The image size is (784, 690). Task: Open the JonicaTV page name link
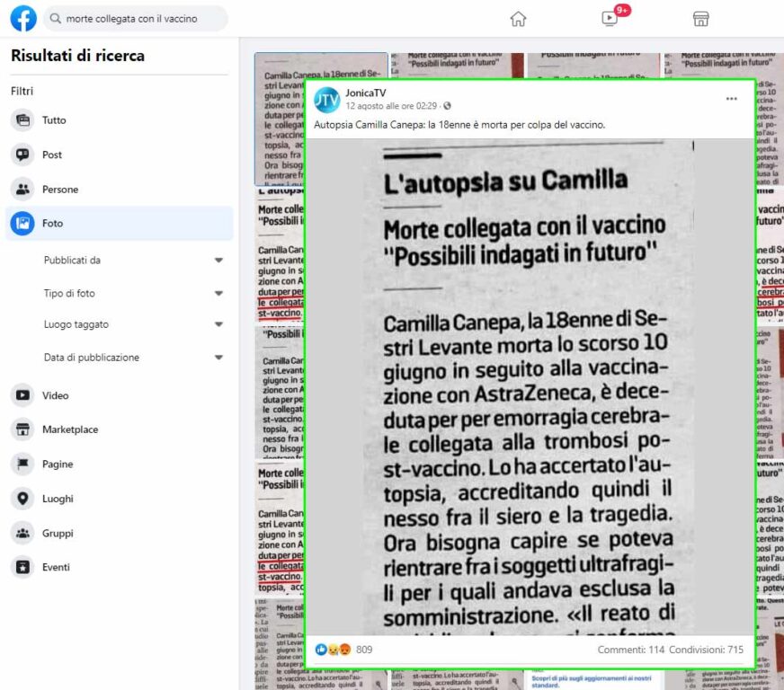point(366,93)
